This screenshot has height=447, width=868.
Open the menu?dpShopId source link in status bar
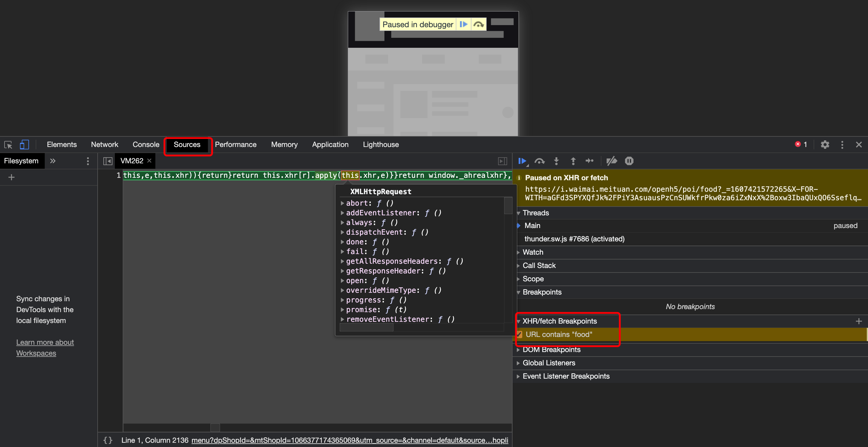350,440
